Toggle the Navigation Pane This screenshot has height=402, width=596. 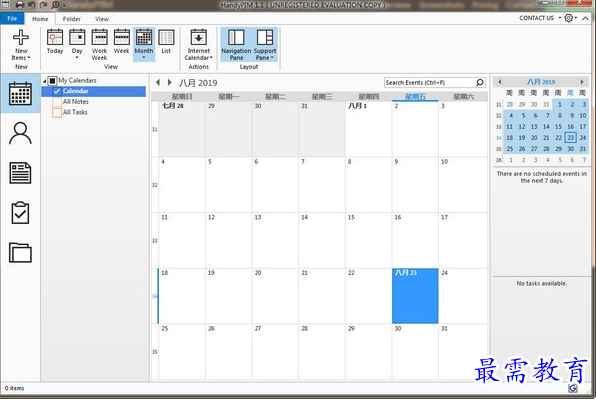(x=236, y=45)
